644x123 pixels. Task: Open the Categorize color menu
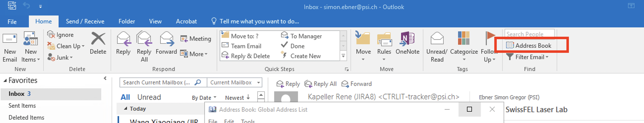click(x=464, y=47)
